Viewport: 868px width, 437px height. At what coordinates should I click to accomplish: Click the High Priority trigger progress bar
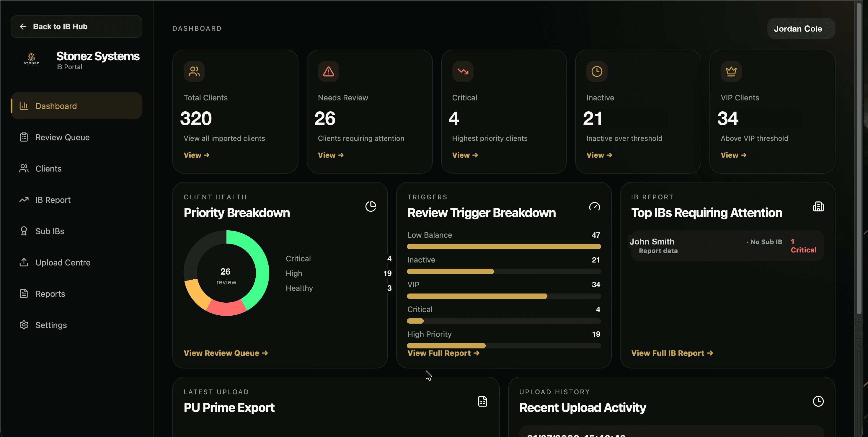point(504,346)
